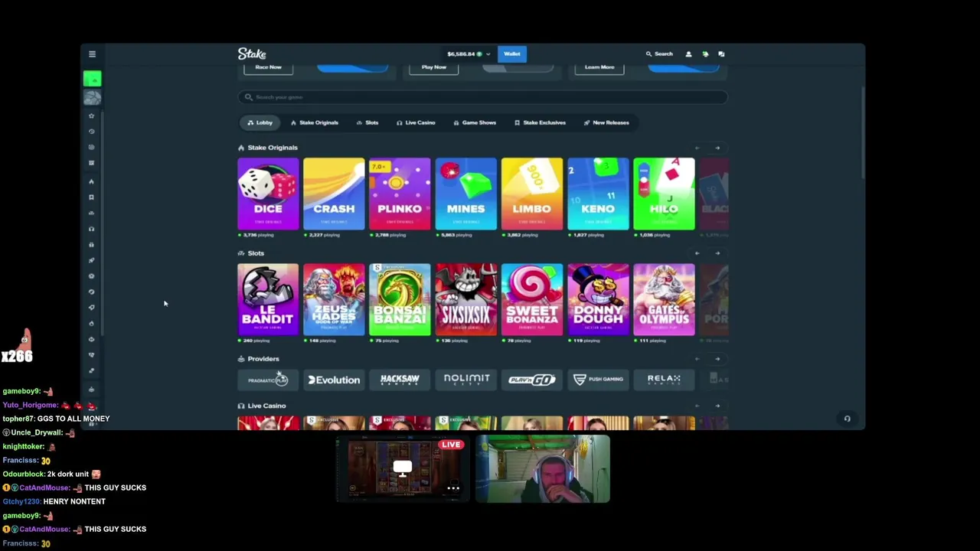
Task: Go to previous Stake Originals games arrow
Action: [697, 148]
